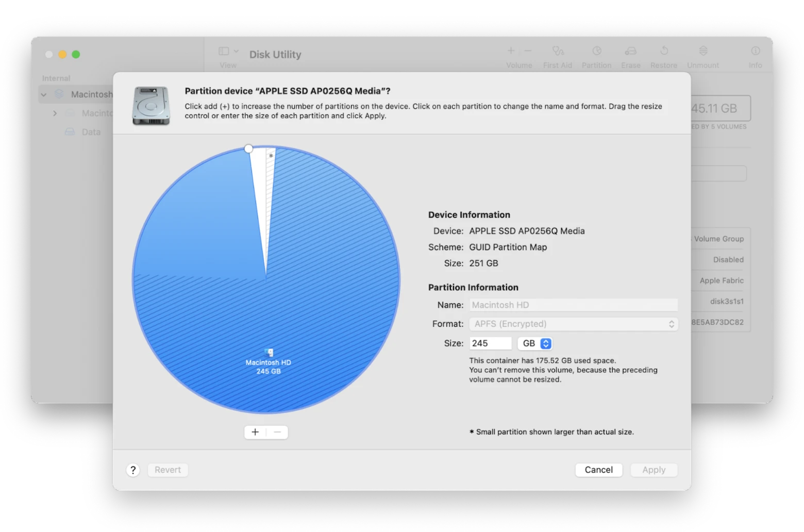The height and width of the screenshot is (532, 804).
Task: Click the remove partition minus button
Action: (x=277, y=432)
